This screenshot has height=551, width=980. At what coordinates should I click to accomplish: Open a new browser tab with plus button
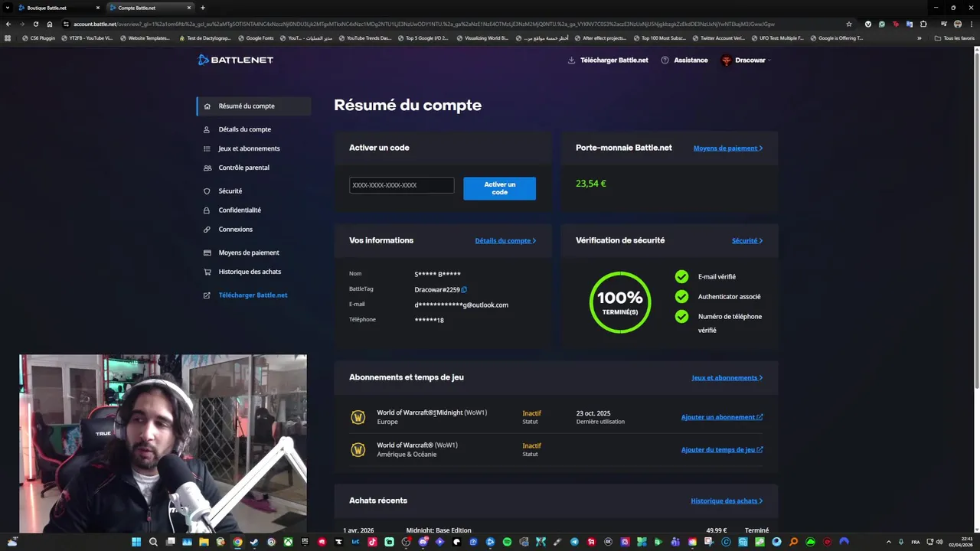click(203, 8)
